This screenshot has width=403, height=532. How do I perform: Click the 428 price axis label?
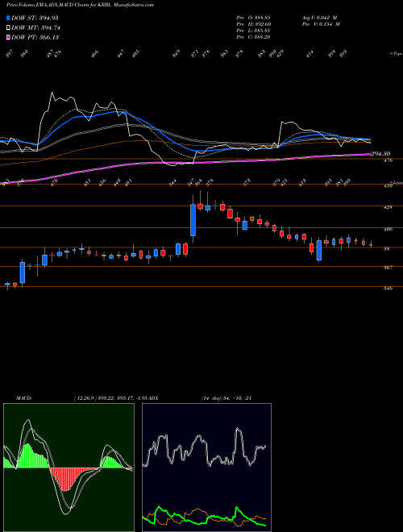tap(388, 207)
